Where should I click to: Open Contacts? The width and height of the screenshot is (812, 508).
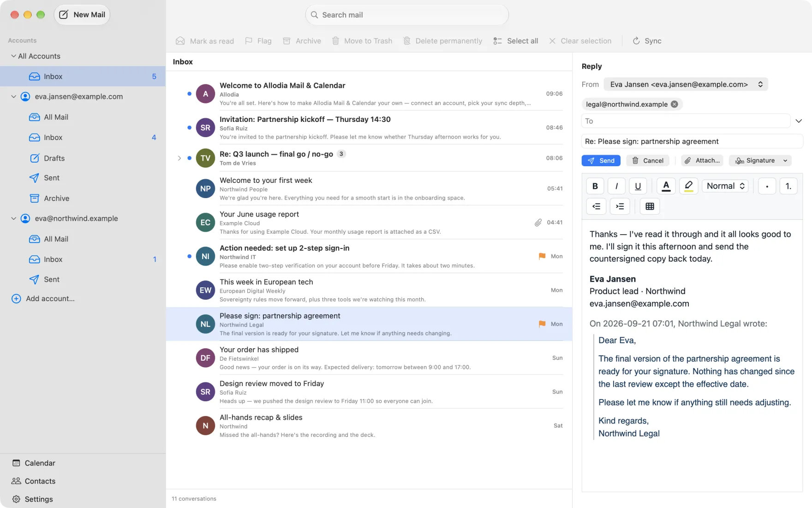point(34,481)
